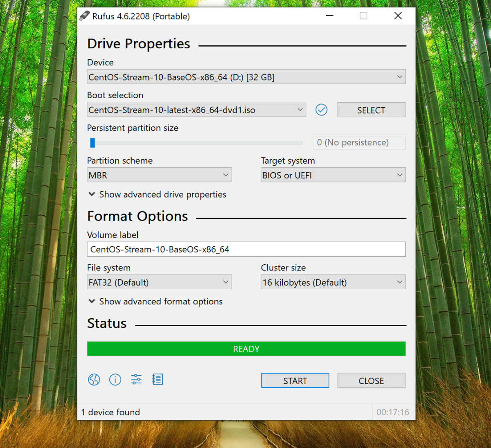Image resolution: width=491 pixels, height=448 pixels.
Task: Click the Rufus USB drive title icon
Action: (x=84, y=16)
